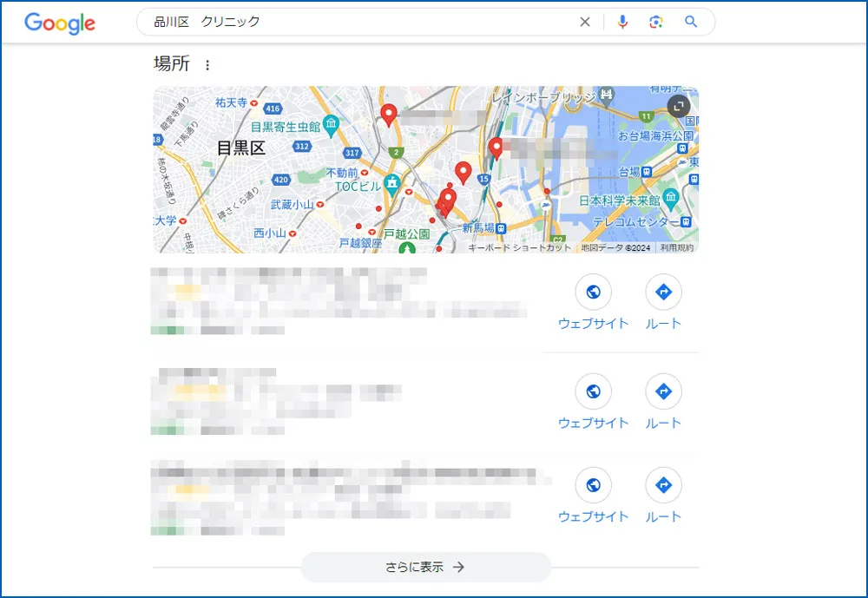
Task: Click さらに表示 button
Action: (425, 567)
